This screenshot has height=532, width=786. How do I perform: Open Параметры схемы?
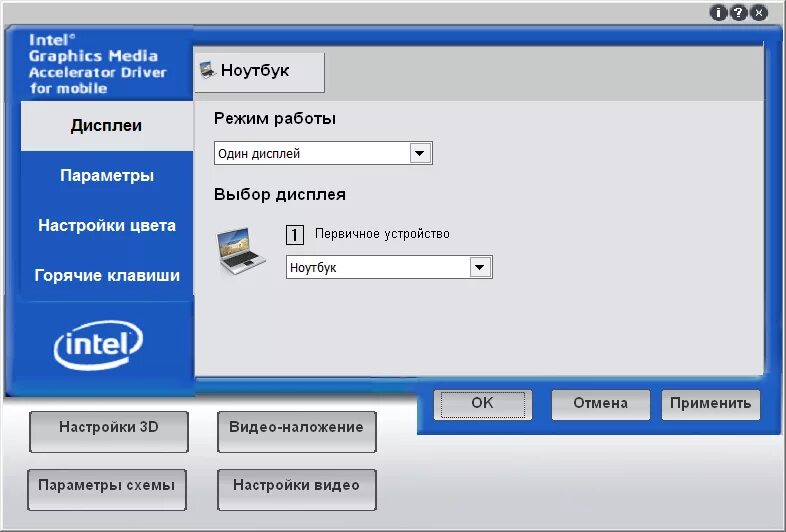(x=107, y=489)
